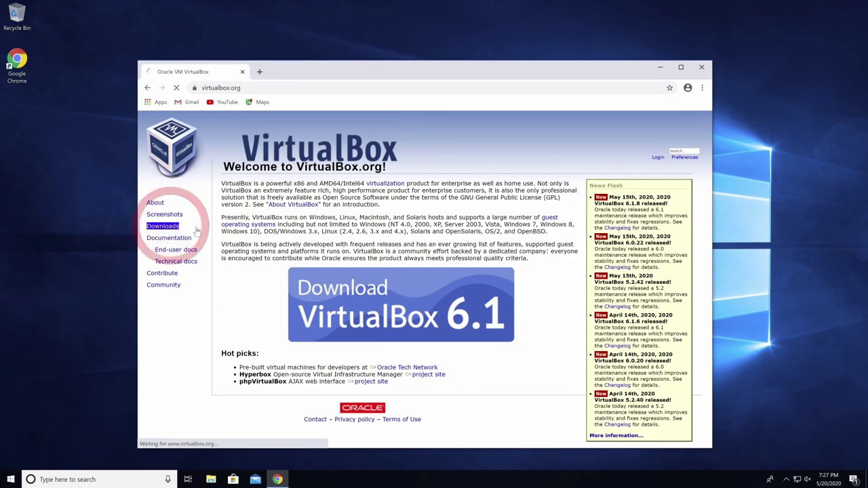Open Task View on the taskbar
The height and width of the screenshot is (488, 868).
188,479
